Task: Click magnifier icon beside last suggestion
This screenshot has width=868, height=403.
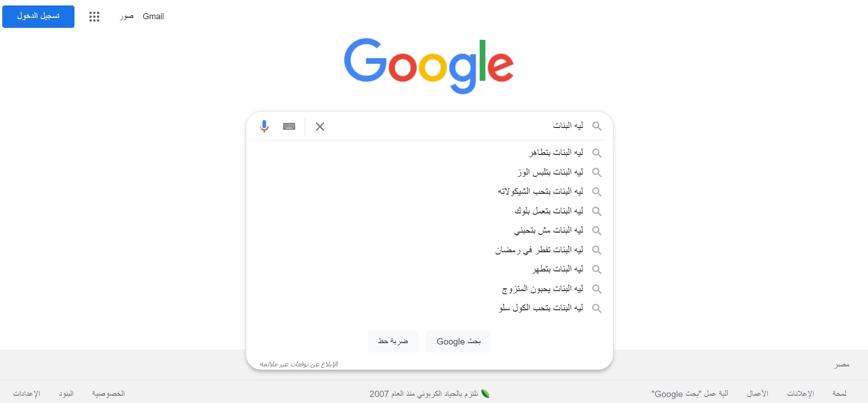Action: click(597, 308)
